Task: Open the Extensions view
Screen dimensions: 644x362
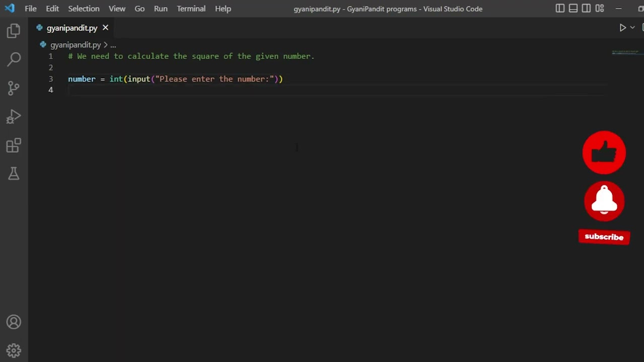Action: 14,146
